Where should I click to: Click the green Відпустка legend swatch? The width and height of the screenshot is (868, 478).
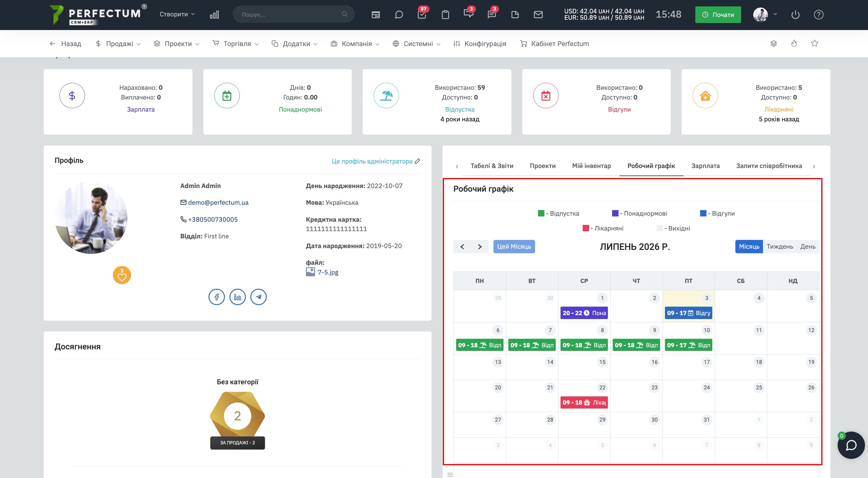[541, 213]
